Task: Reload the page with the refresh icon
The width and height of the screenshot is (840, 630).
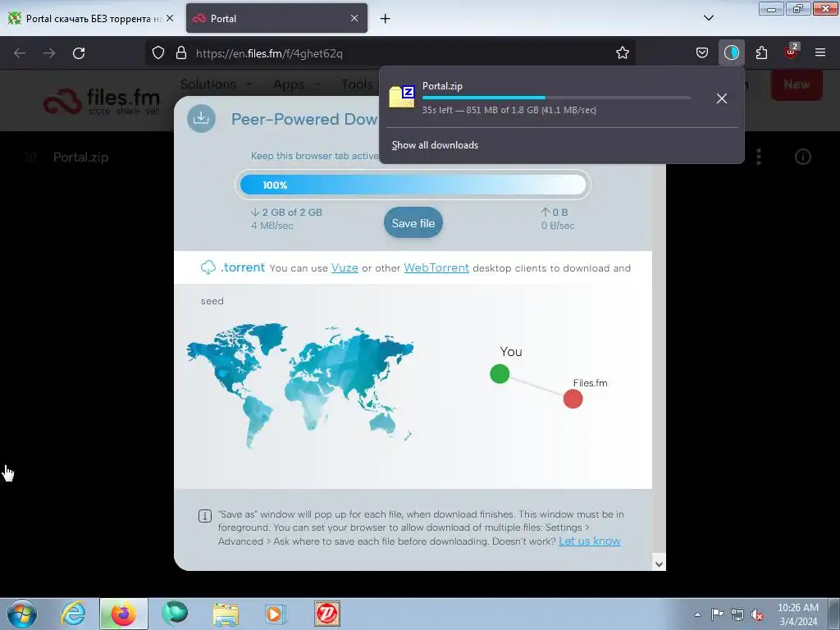Action: [79, 53]
